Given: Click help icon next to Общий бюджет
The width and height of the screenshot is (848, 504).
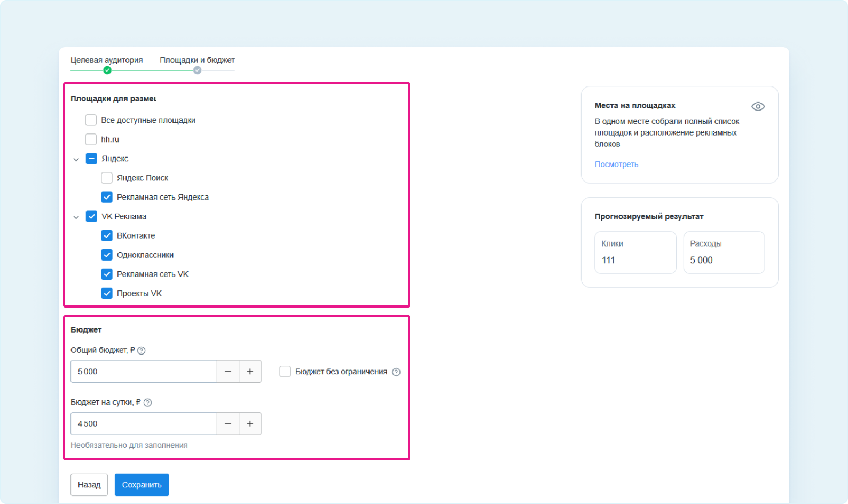Looking at the screenshot, I should [142, 350].
